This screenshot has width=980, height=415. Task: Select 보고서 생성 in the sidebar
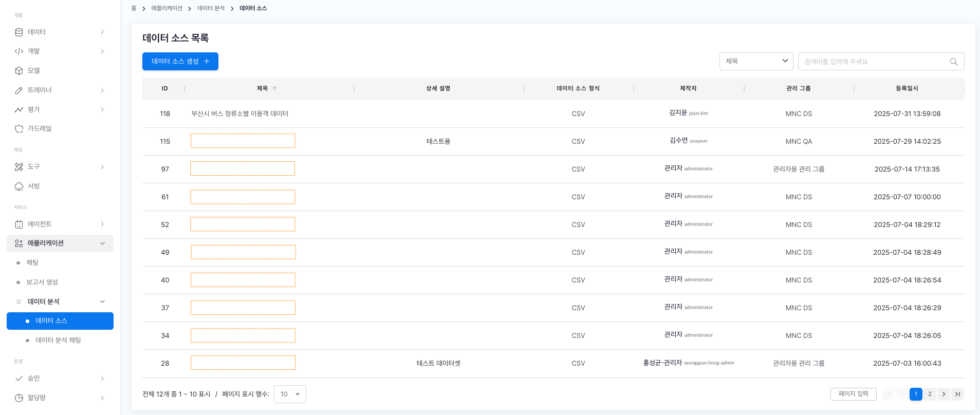click(42, 282)
